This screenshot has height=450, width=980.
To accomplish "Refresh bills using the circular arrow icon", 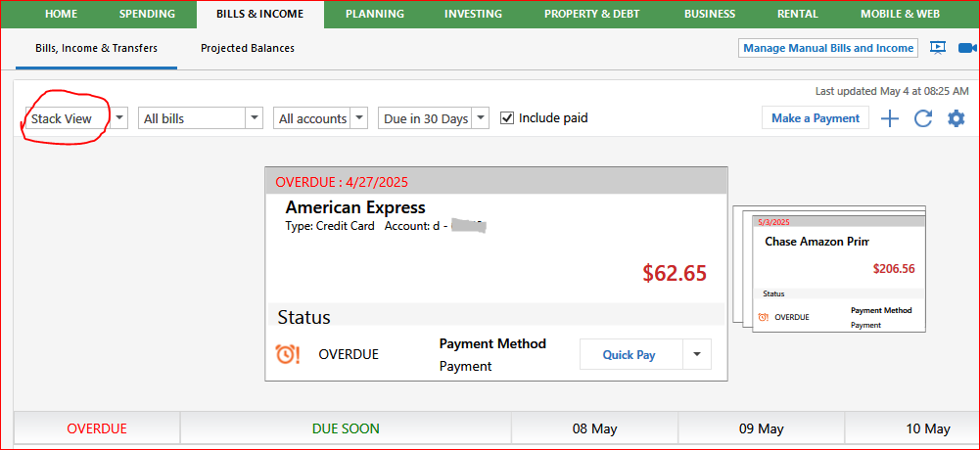I will tap(923, 118).
